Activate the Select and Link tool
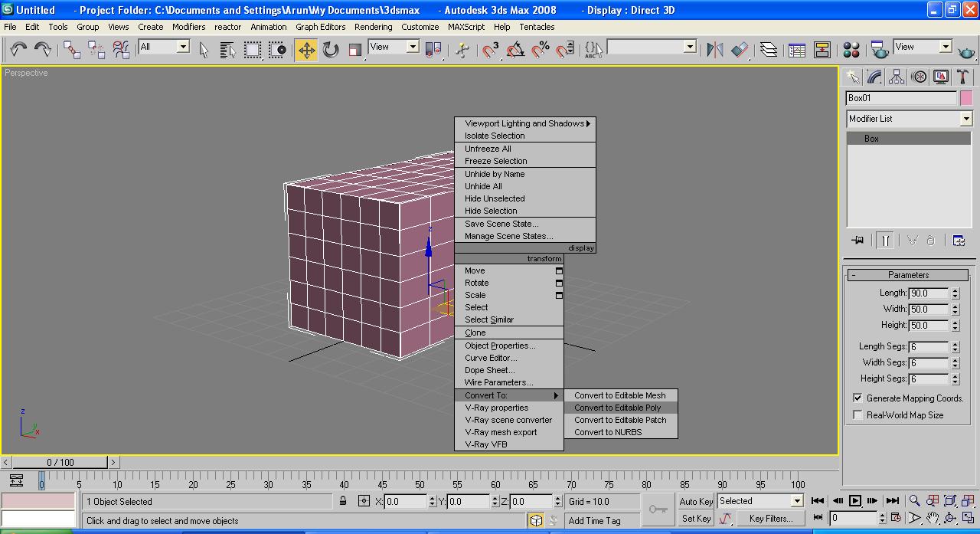Image resolution: width=980 pixels, height=534 pixels. [x=72, y=50]
